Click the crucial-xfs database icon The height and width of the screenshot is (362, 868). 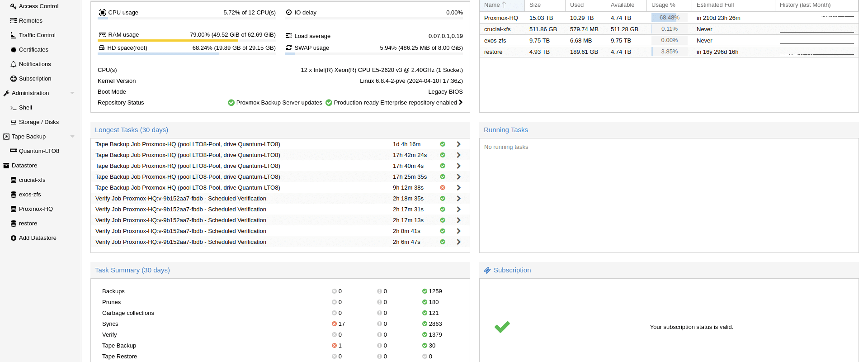point(14,180)
